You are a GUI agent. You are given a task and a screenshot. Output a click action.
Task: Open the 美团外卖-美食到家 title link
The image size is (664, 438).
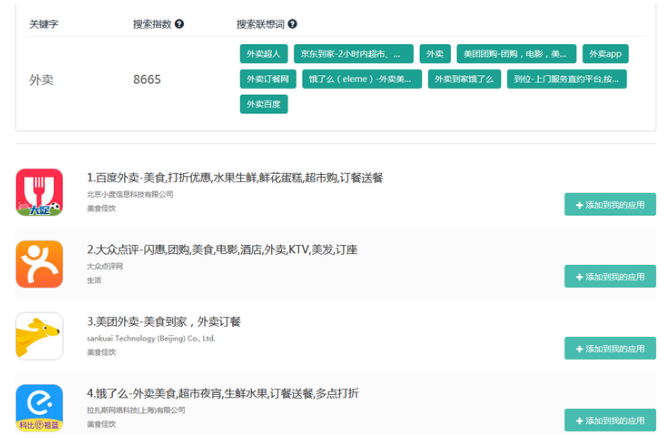(x=163, y=322)
